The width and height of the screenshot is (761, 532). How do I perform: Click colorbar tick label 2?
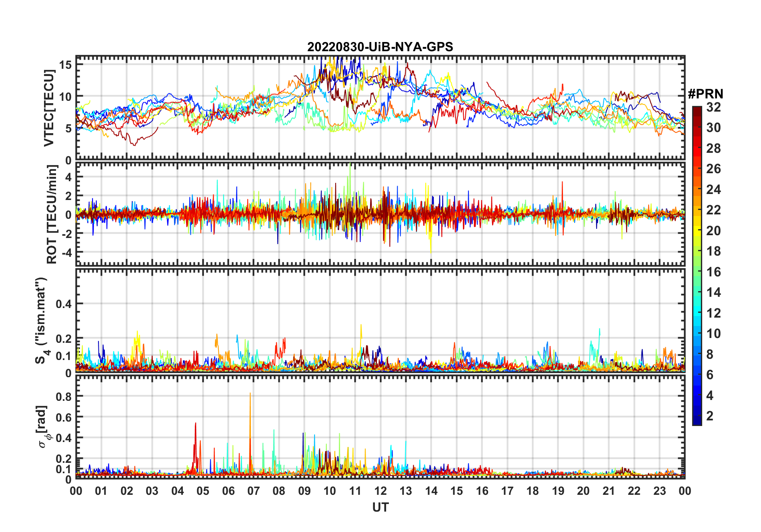710,416
